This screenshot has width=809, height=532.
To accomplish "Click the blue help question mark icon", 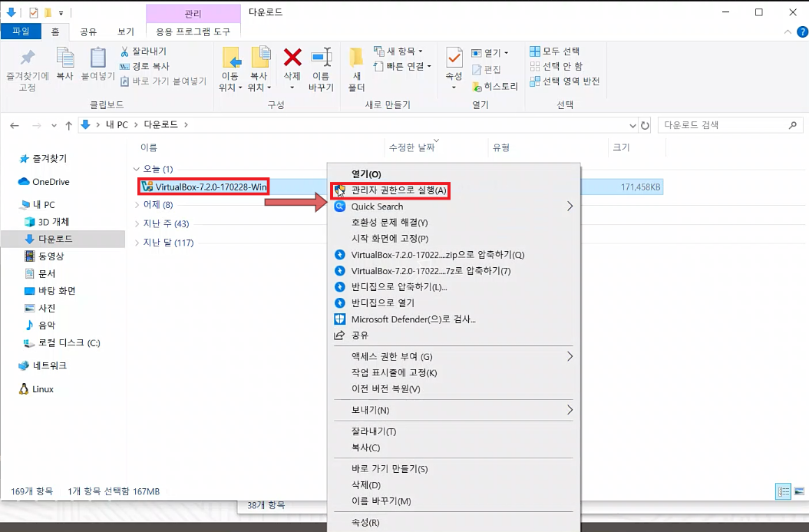I will [802, 32].
